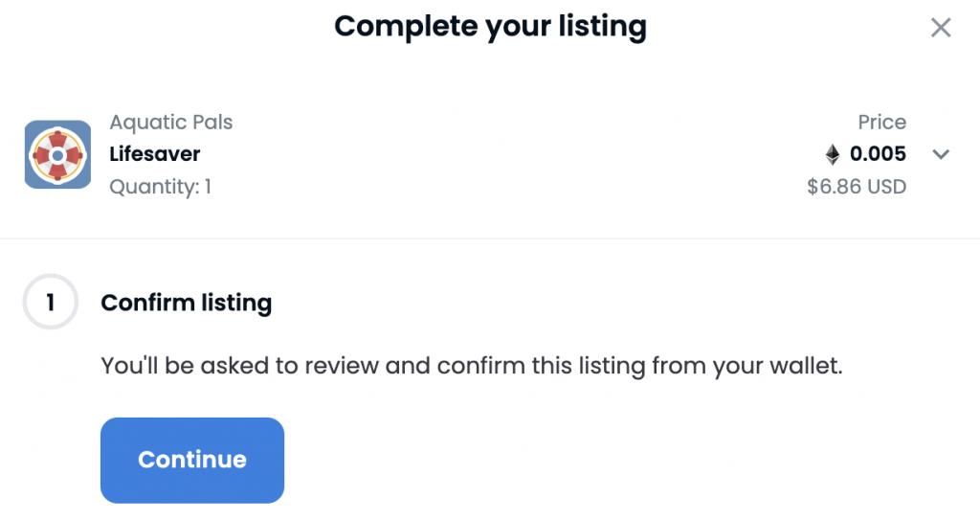Click the step 1 circle indicator
Screen dimensions: 980x521
click(50, 302)
